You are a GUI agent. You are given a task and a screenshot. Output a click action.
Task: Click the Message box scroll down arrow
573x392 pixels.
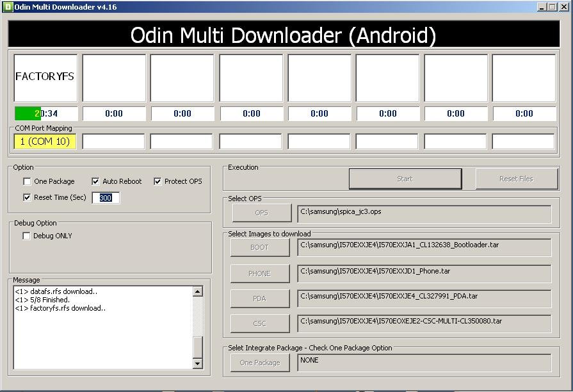tap(197, 363)
